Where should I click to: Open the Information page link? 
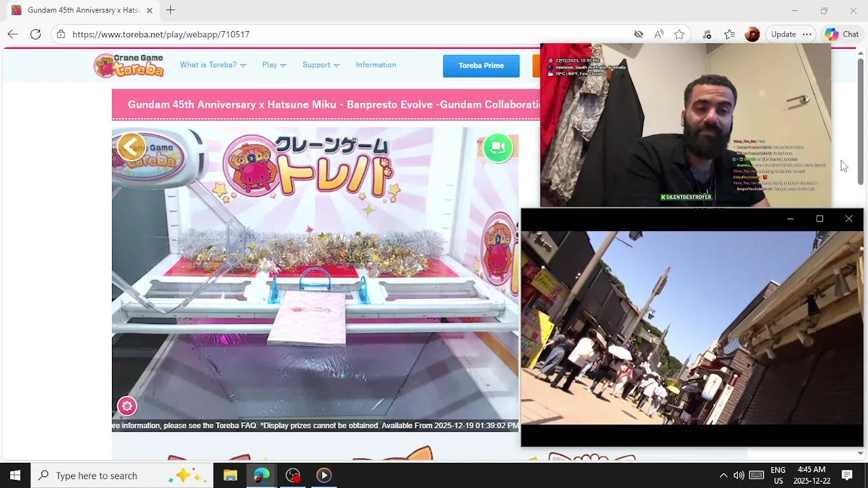coord(376,65)
